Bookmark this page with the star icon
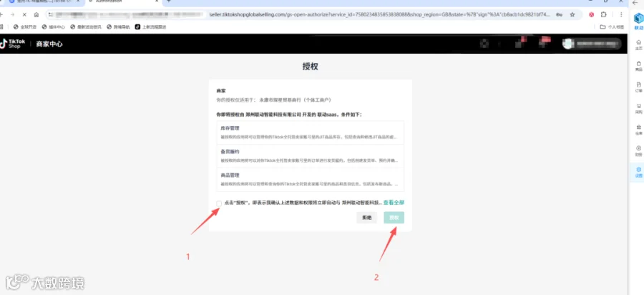644x295 pixels. [572, 14]
